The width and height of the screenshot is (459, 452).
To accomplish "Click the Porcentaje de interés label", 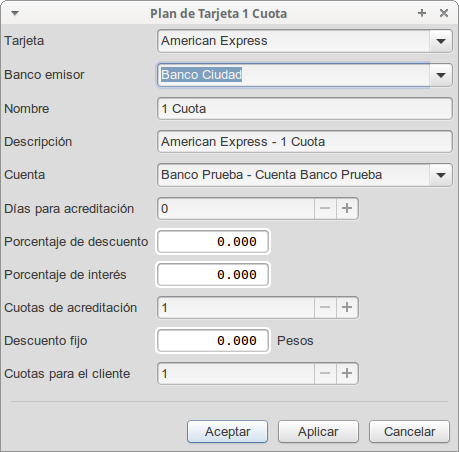I will pyautogui.click(x=65, y=275).
